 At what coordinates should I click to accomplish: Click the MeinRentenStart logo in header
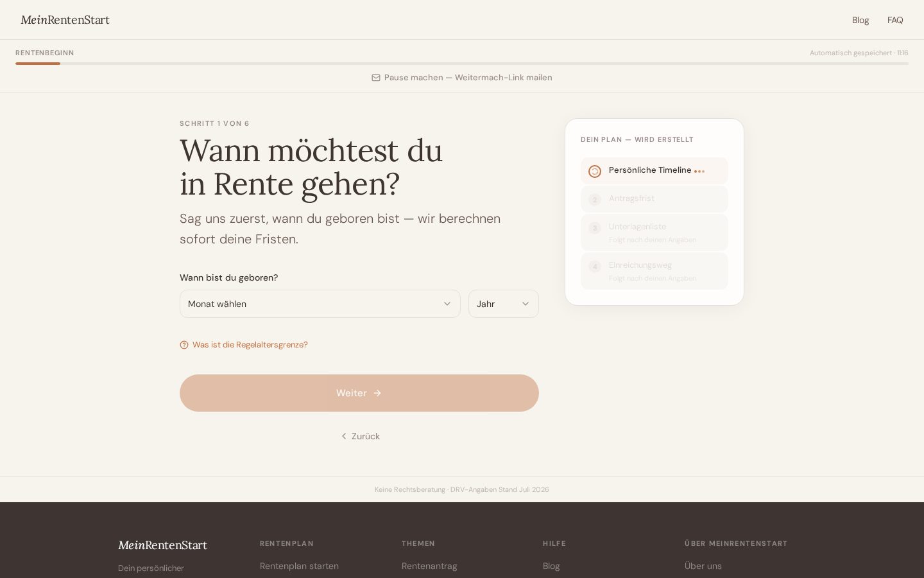pyautogui.click(x=65, y=20)
